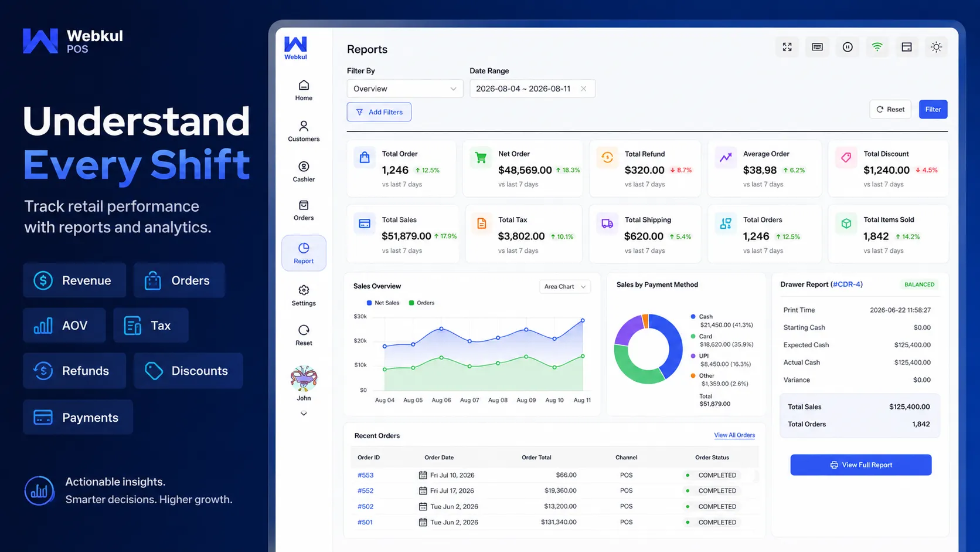Screen dimensions: 980x552
Task: Open the keyboard shortcuts icon in header
Action: point(817,47)
